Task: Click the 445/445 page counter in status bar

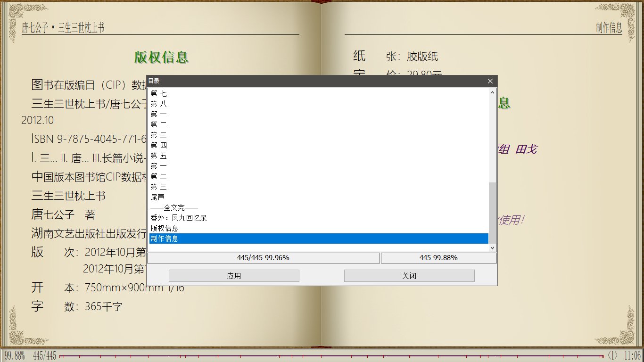Action: [x=45, y=356]
